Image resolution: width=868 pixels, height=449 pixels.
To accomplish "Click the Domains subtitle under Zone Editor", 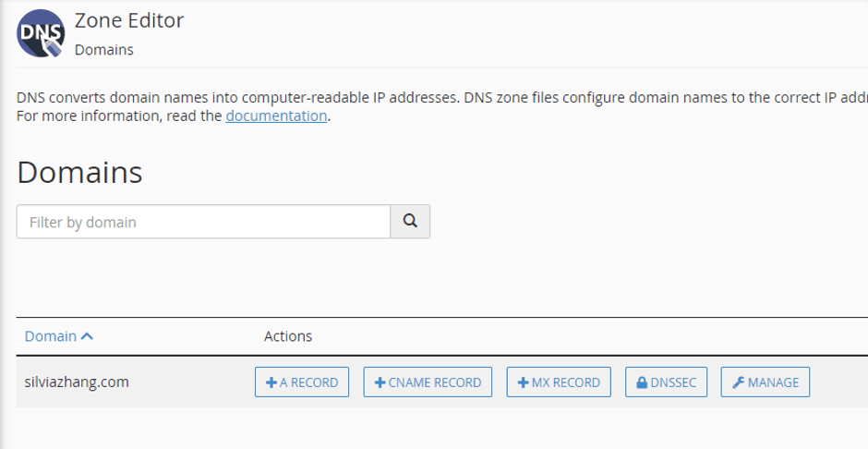I will pyautogui.click(x=104, y=50).
